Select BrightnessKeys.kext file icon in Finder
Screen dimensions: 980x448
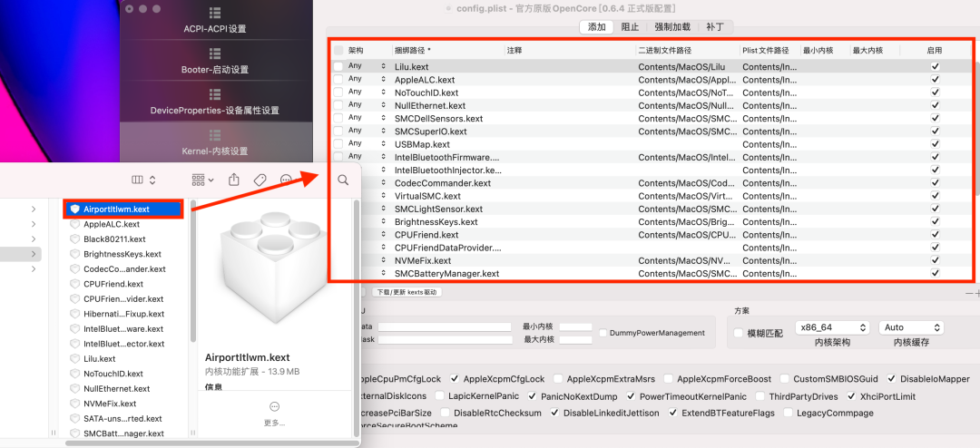click(75, 254)
